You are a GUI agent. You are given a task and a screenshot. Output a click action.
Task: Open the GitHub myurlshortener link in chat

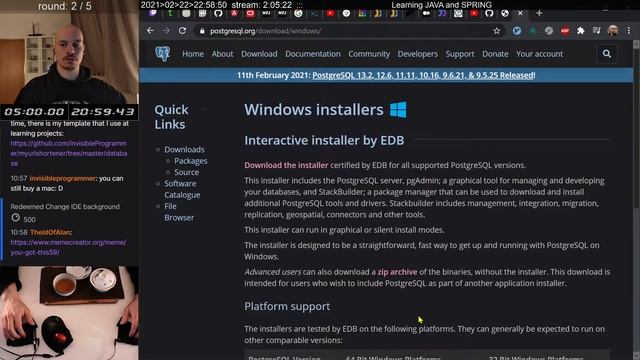[69, 153]
